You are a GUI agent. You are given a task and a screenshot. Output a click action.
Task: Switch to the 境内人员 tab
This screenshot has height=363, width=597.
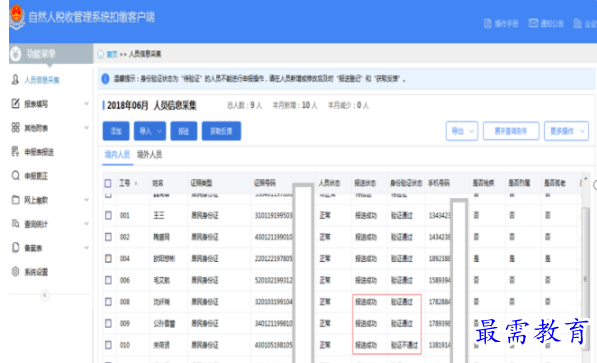click(117, 155)
